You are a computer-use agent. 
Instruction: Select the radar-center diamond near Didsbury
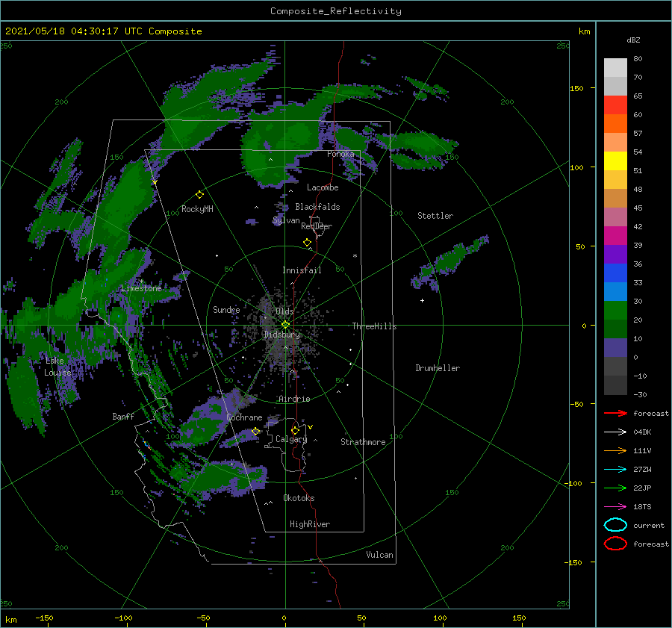coord(285,325)
